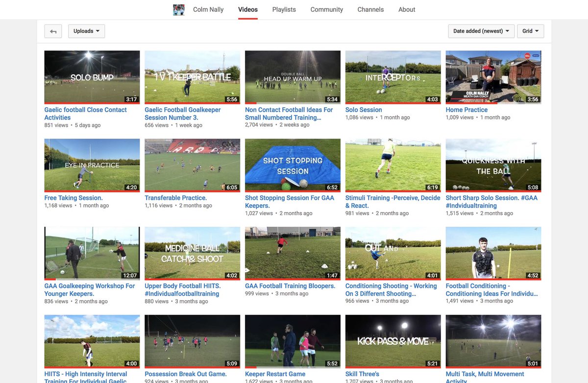The height and width of the screenshot is (383, 588).
Task: Play the Transferable Practice match thumbnail
Action: (x=193, y=166)
